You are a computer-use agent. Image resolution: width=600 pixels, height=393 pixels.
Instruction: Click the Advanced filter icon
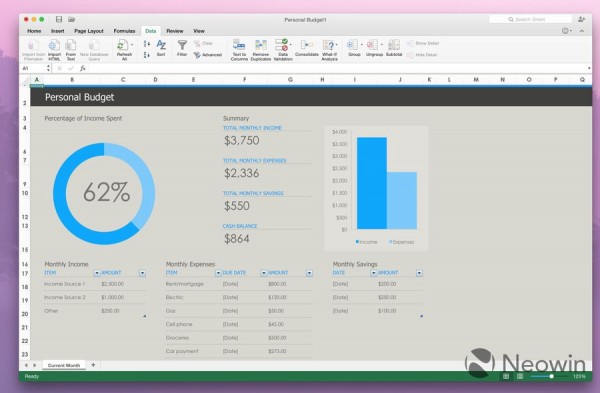[x=197, y=55]
